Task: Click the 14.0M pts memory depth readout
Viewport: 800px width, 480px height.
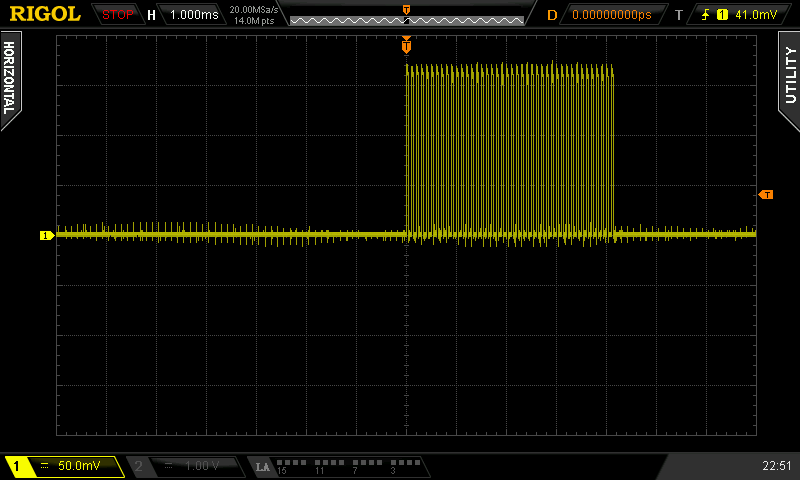Action: point(254,21)
